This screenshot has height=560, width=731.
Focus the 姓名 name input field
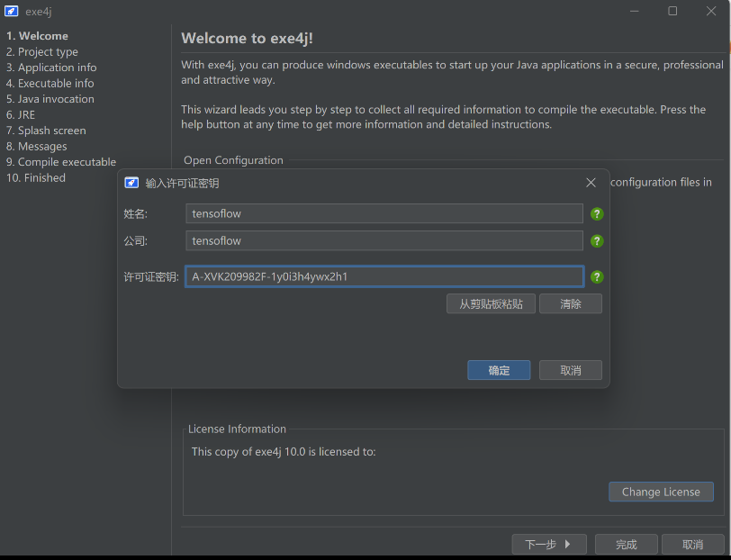tap(384, 214)
